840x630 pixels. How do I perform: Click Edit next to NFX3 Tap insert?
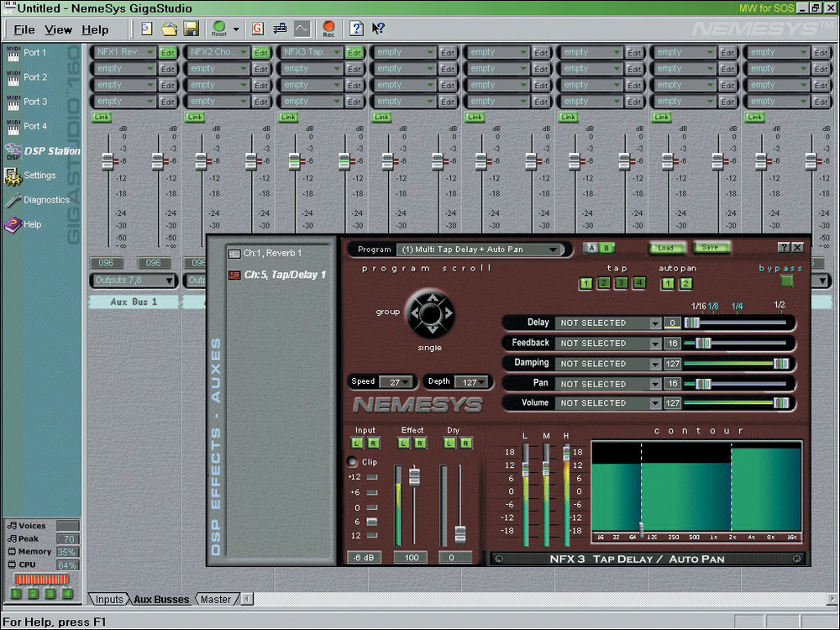(354, 52)
